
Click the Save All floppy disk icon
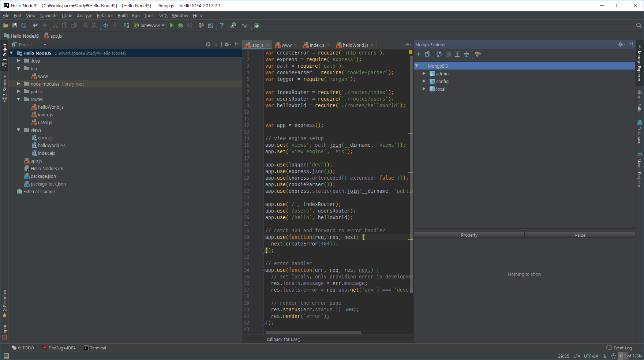[x=15, y=26]
